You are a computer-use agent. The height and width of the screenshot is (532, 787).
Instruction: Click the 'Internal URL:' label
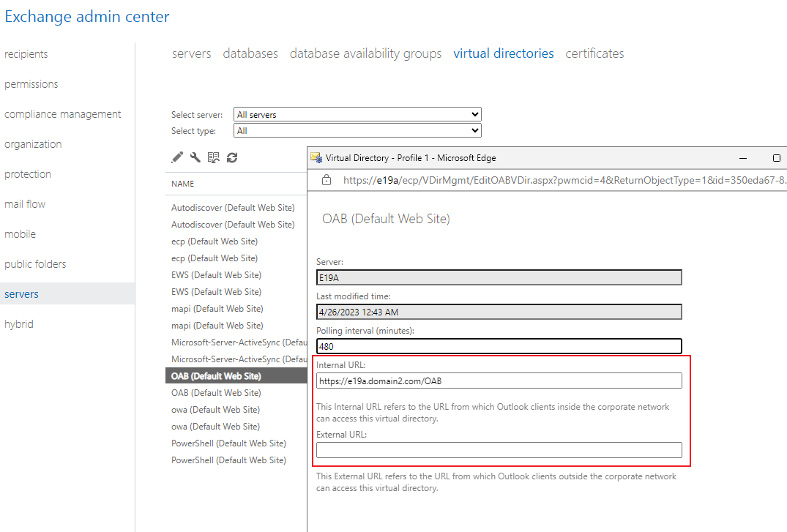(341, 365)
